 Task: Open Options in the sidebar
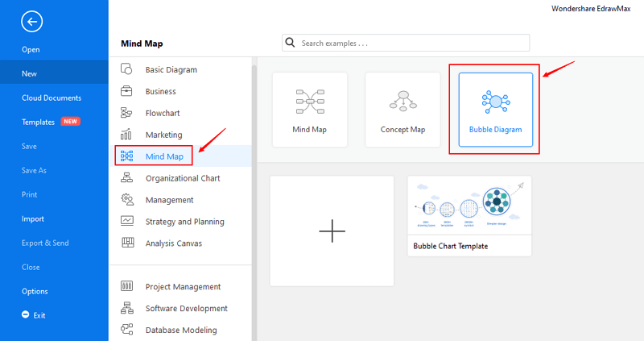35,291
